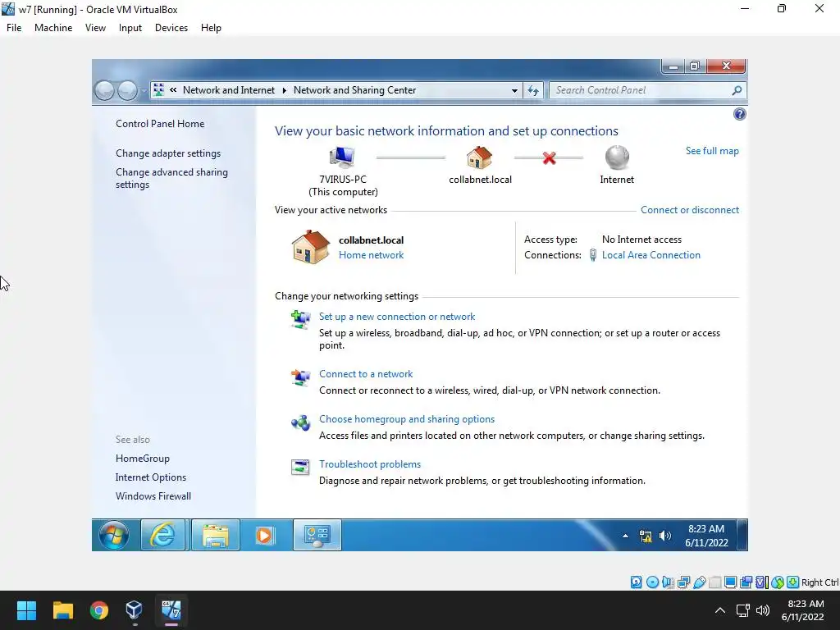This screenshot has height=630, width=840.
Task: Click the homegroup sharing icon
Action: click(300, 422)
